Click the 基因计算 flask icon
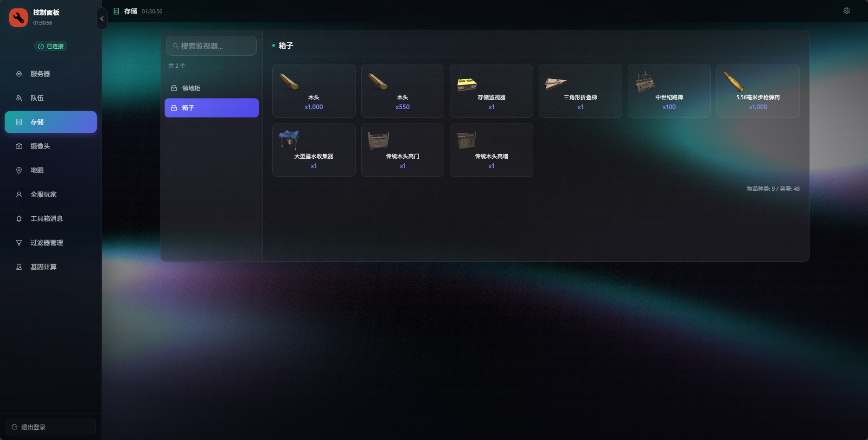The image size is (868, 440). point(19,267)
